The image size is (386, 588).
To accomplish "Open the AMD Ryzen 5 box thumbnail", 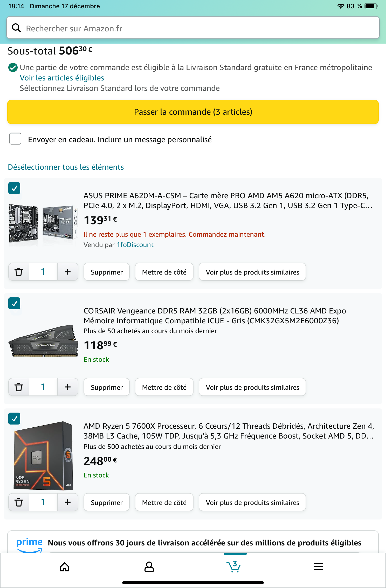I will pyautogui.click(x=43, y=456).
